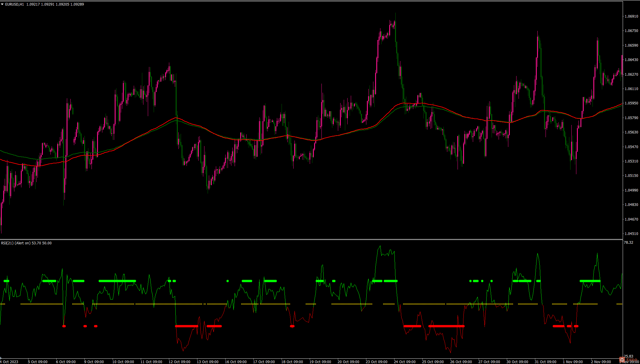Click the red marker dot near 18 Oct

coord(292,326)
